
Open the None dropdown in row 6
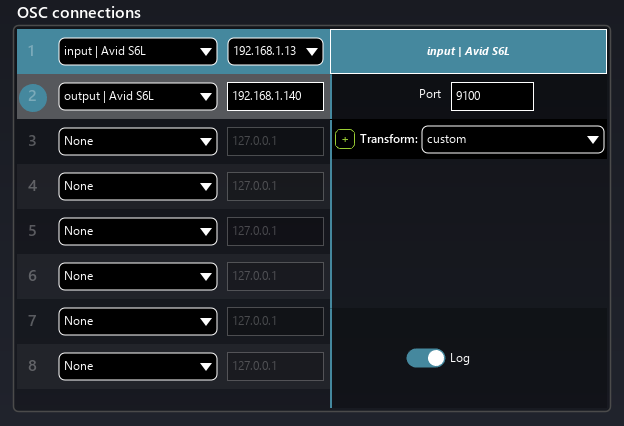pyautogui.click(x=138, y=276)
